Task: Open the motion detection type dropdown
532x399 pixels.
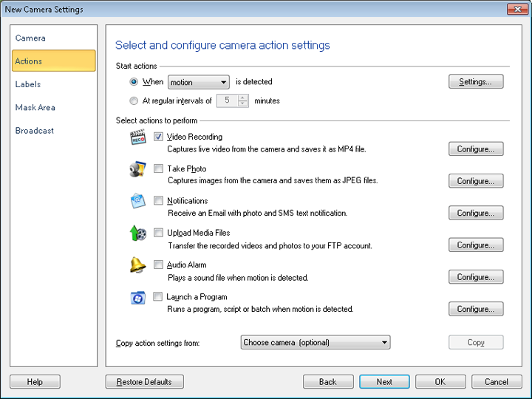Action: pyautogui.click(x=199, y=82)
